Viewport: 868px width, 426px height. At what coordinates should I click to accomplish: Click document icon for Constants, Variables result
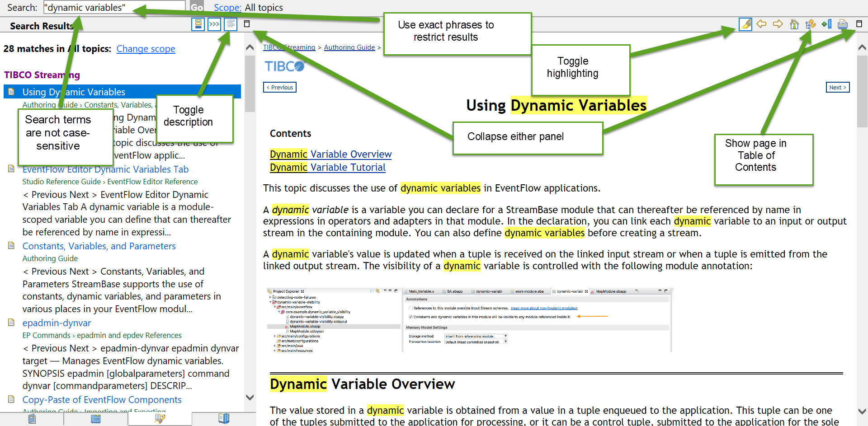[11, 246]
